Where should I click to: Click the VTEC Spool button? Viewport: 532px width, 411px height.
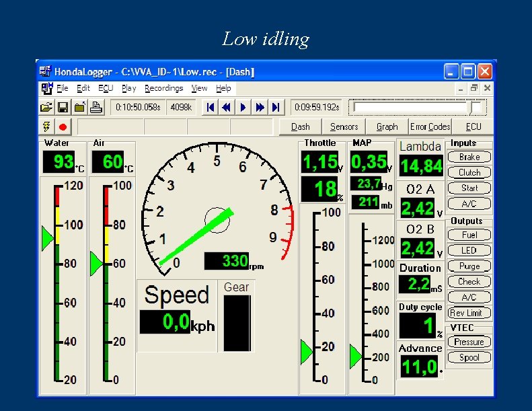[x=469, y=357]
